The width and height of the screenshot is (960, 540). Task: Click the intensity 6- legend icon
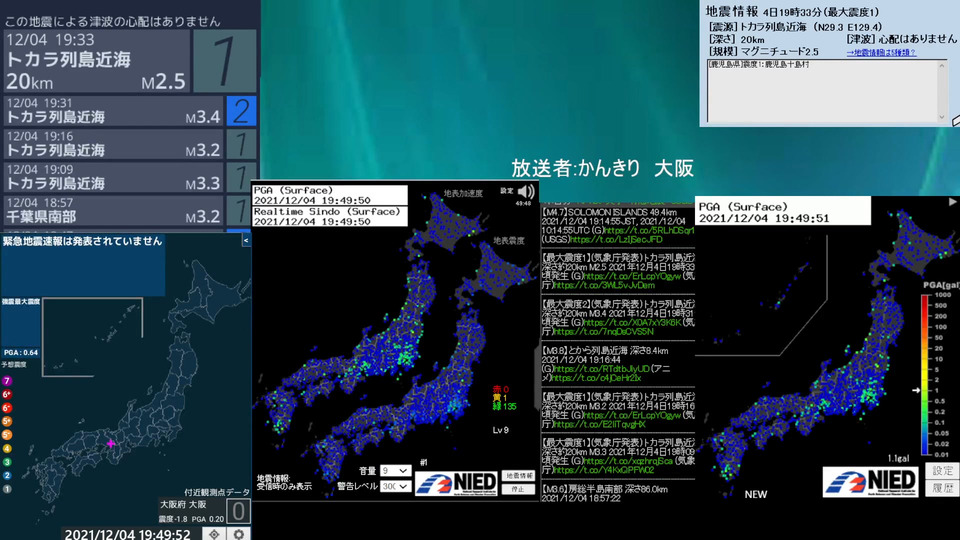[7, 408]
